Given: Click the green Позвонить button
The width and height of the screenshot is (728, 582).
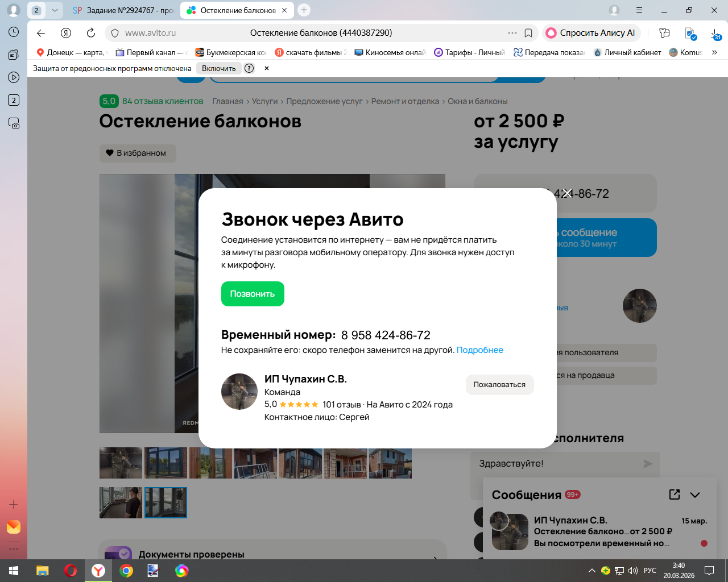Looking at the screenshot, I should coord(253,294).
